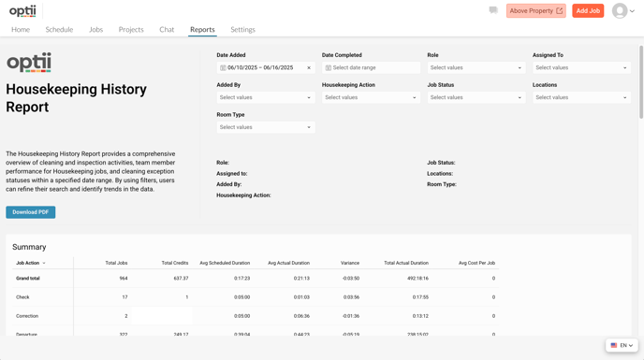Switch to the Jobs tab
Image resolution: width=644 pixels, height=360 pixels.
pos(95,30)
